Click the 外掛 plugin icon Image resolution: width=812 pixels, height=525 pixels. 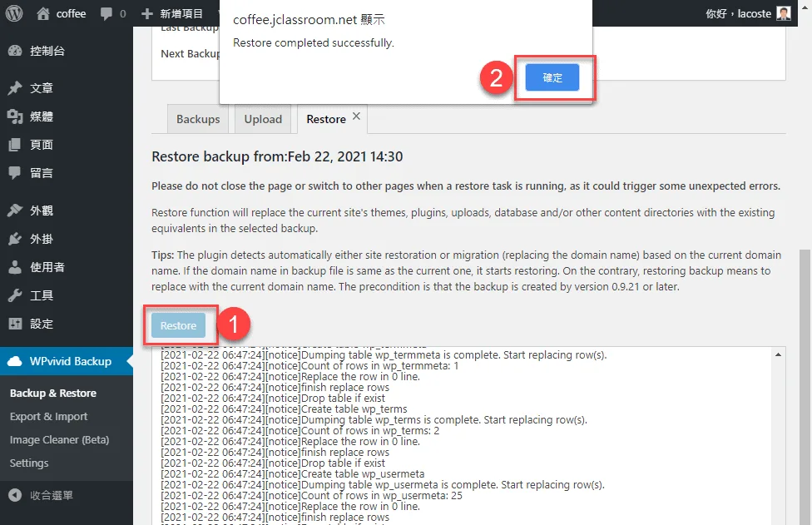coord(15,239)
